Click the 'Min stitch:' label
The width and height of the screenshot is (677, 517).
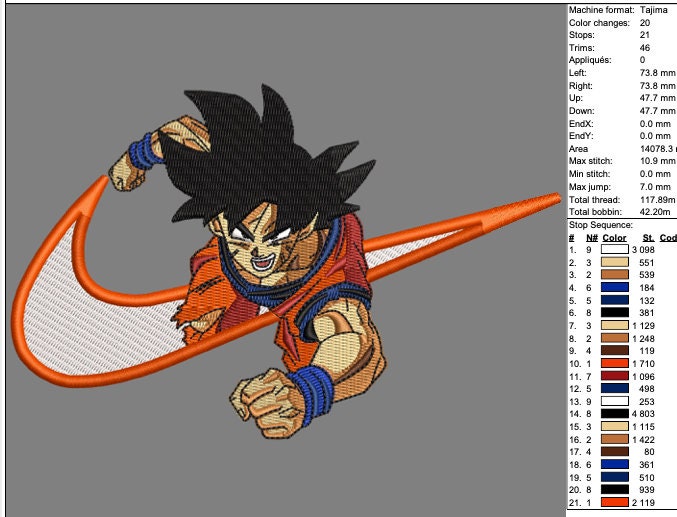(589, 174)
